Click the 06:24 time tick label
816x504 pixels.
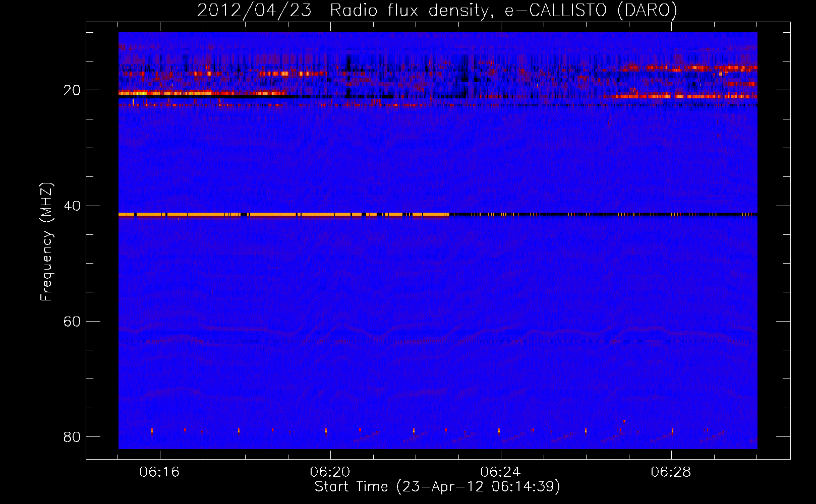(x=501, y=472)
